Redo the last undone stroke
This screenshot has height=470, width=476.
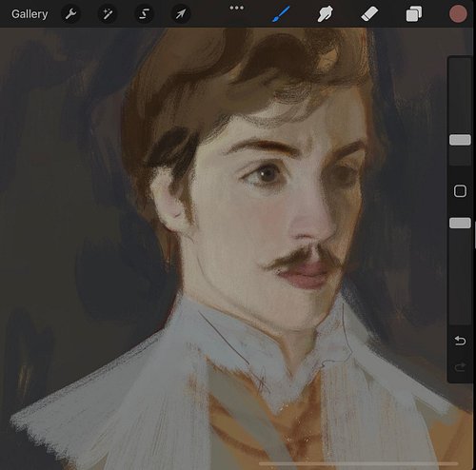point(460,367)
